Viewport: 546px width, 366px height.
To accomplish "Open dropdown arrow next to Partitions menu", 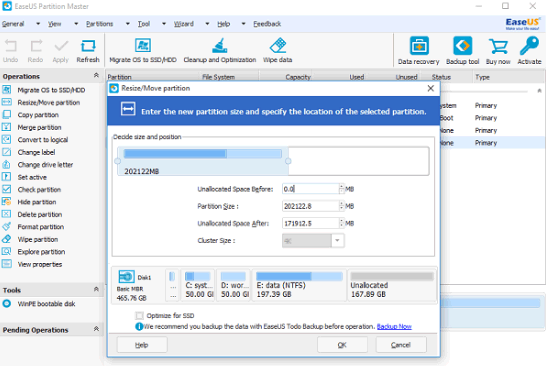I will pos(127,24).
